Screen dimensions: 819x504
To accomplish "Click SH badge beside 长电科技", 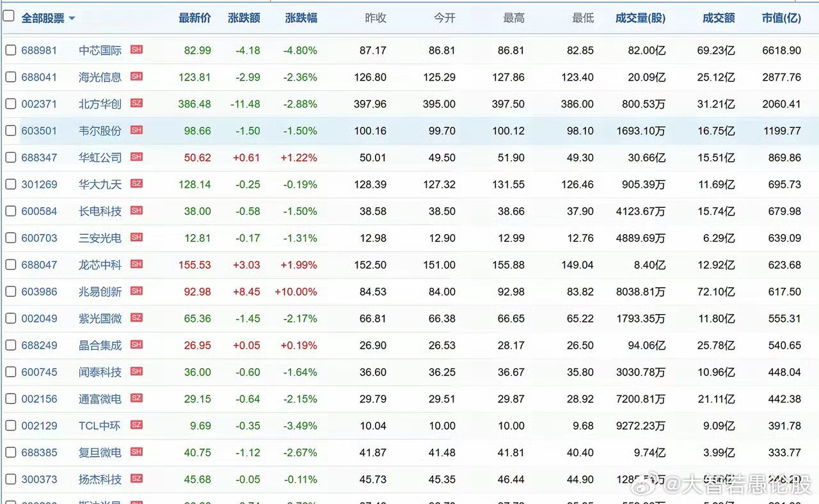I will pyautogui.click(x=136, y=210).
